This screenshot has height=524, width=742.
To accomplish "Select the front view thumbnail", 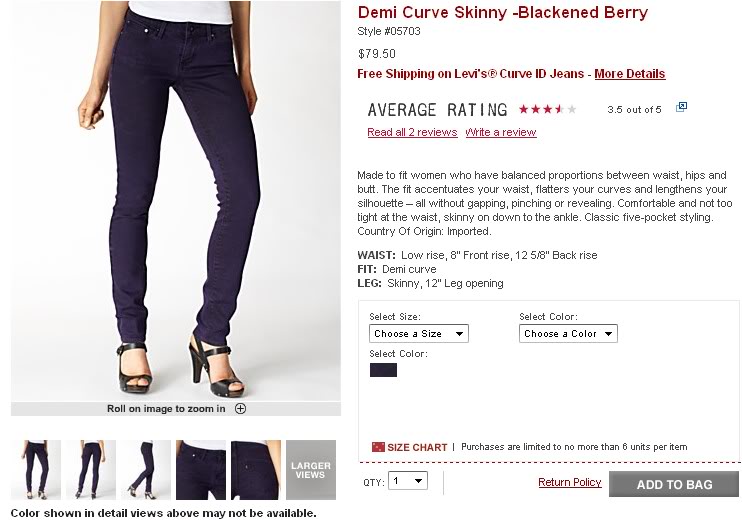I will [36, 469].
